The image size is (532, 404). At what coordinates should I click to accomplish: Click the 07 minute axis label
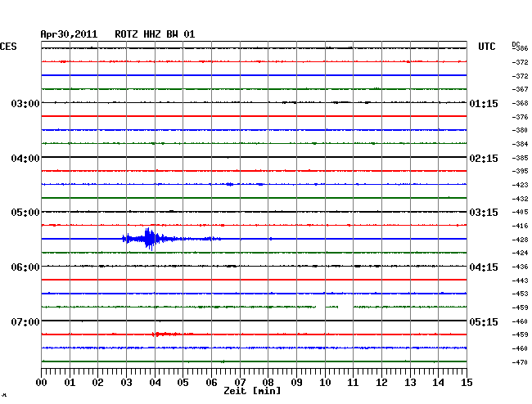(x=240, y=383)
